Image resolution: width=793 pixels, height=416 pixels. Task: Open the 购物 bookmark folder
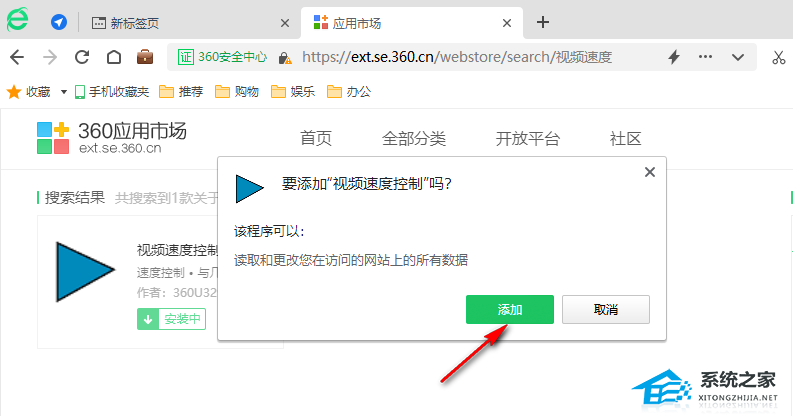(237, 92)
